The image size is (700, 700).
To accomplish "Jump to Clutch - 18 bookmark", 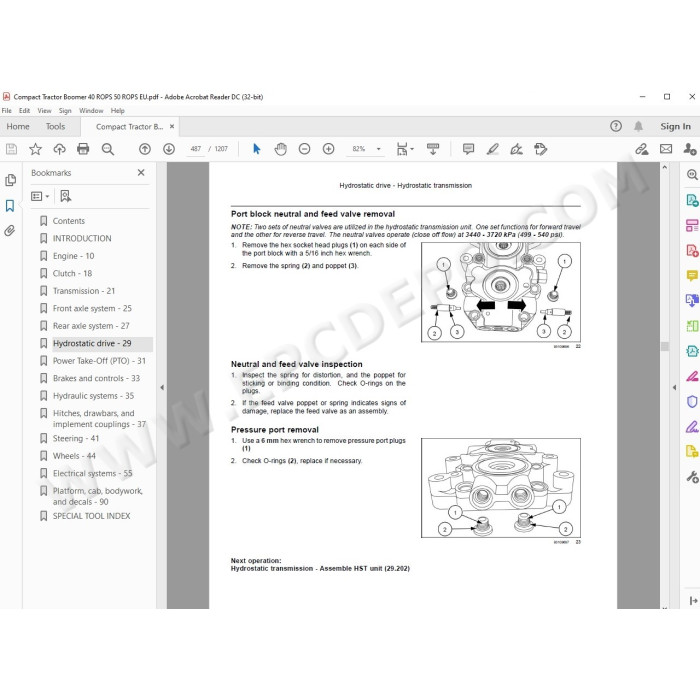I will point(72,273).
